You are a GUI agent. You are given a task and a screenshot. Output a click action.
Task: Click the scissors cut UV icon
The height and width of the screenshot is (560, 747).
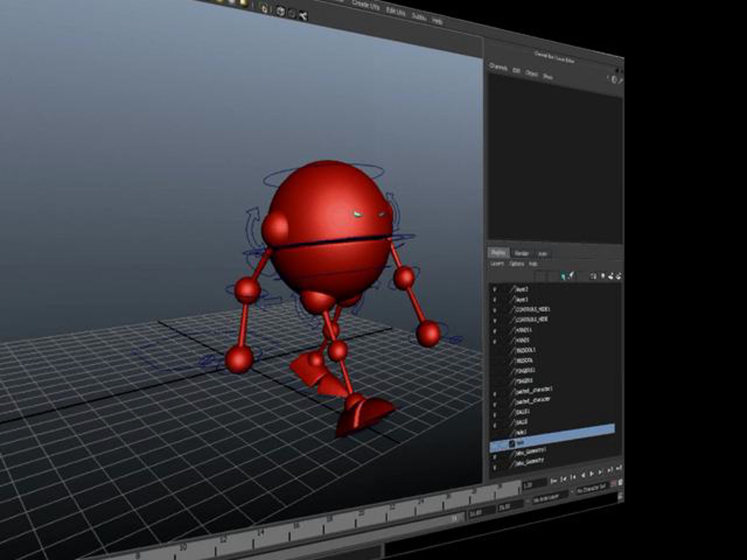click(303, 16)
